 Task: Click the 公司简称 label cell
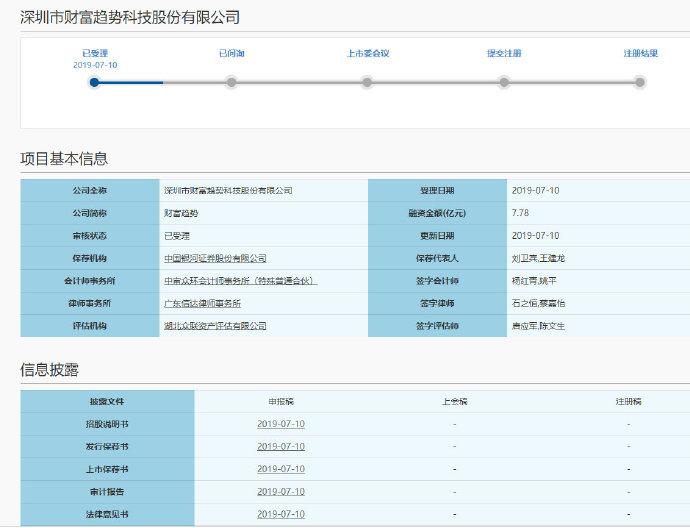coord(90,213)
